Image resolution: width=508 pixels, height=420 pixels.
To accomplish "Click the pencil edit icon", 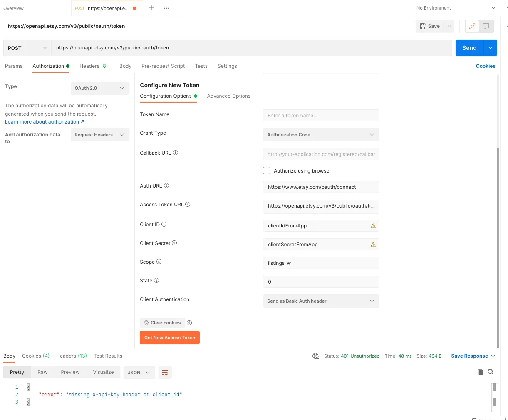I will pos(472,26).
